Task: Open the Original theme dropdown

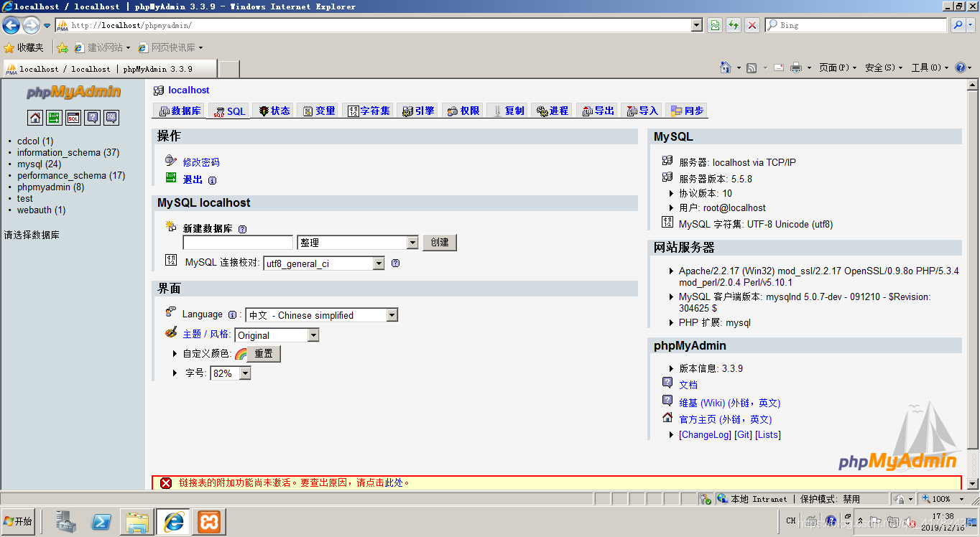Action: 277,335
